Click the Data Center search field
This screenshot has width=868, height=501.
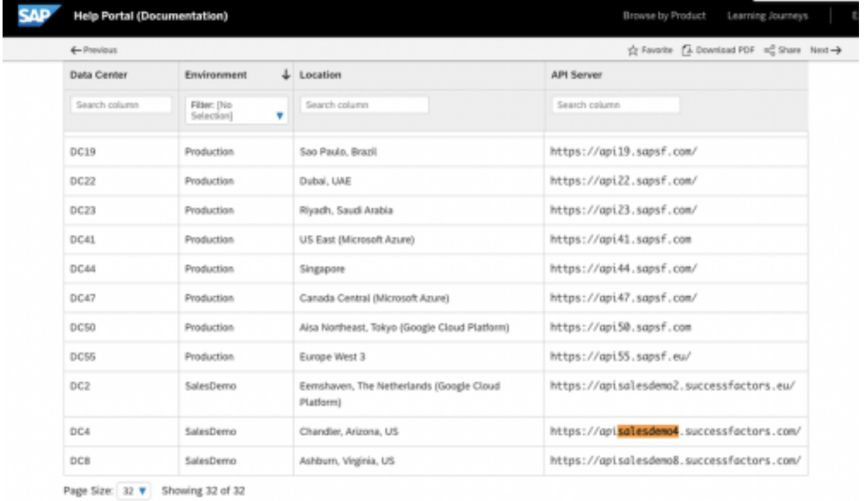[x=120, y=104]
